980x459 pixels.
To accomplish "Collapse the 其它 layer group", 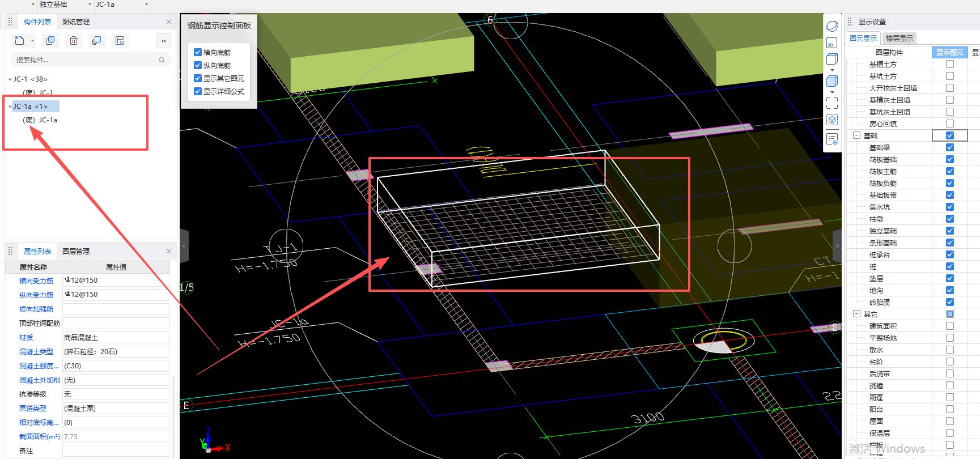I will click(856, 314).
